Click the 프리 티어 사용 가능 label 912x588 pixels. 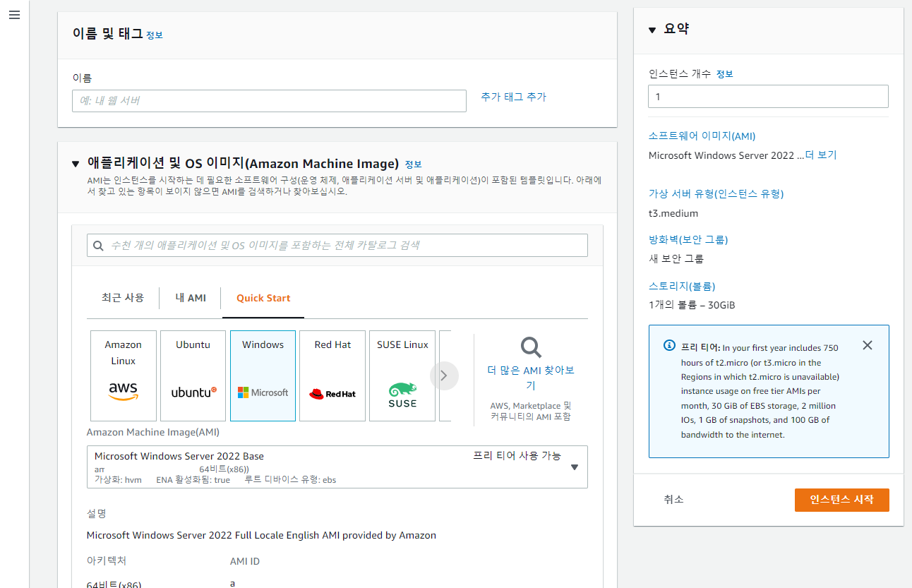coord(517,455)
